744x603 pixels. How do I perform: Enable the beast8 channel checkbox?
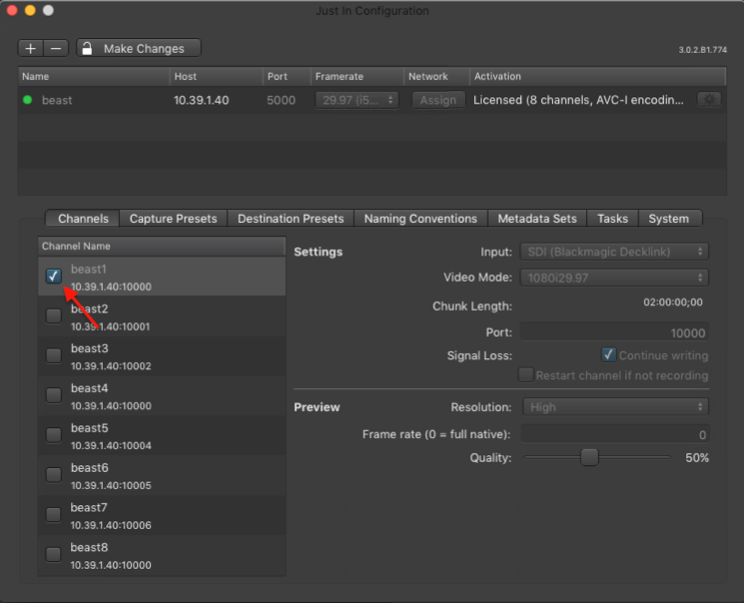point(53,554)
